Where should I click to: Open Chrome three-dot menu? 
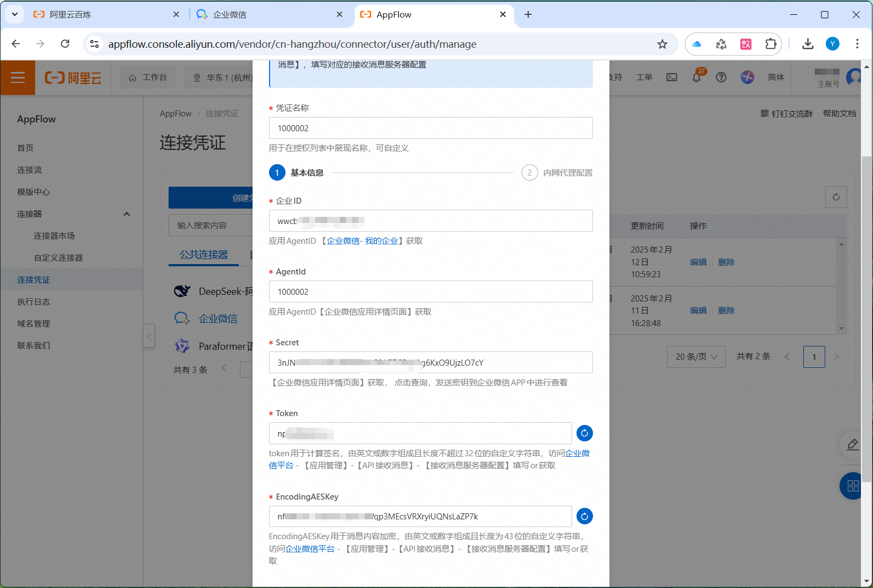pos(857,44)
